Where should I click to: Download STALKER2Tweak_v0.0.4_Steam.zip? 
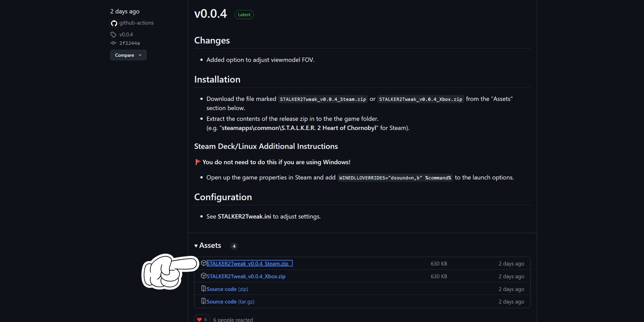tap(247, 263)
